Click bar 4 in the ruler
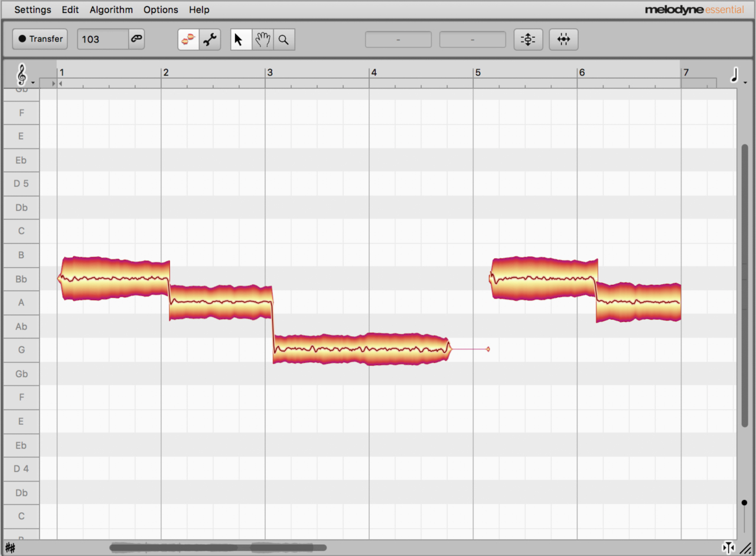 pyautogui.click(x=374, y=73)
